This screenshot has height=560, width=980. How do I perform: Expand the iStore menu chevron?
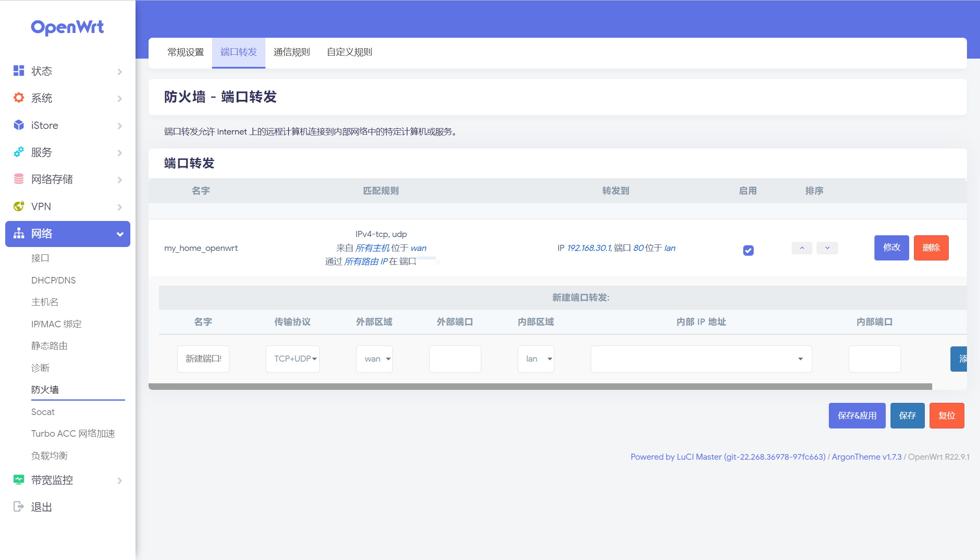click(x=120, y=126)
